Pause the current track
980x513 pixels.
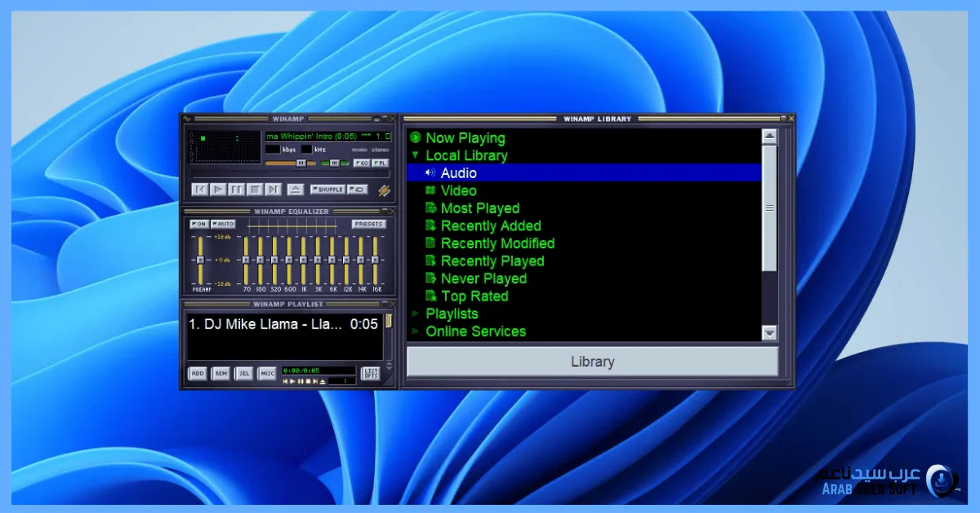237,190
